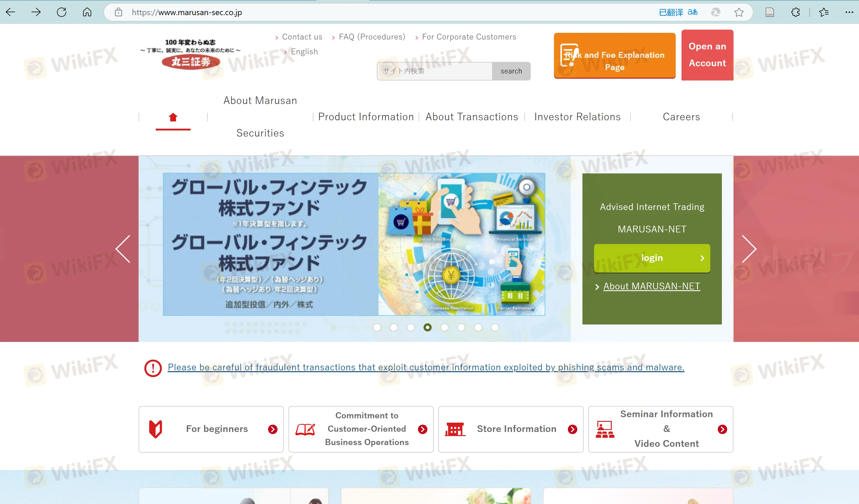The height and width of the screenshot is (504, 859).
Task: Select the first carousel slide dot
Action: [x=377, y=327]
